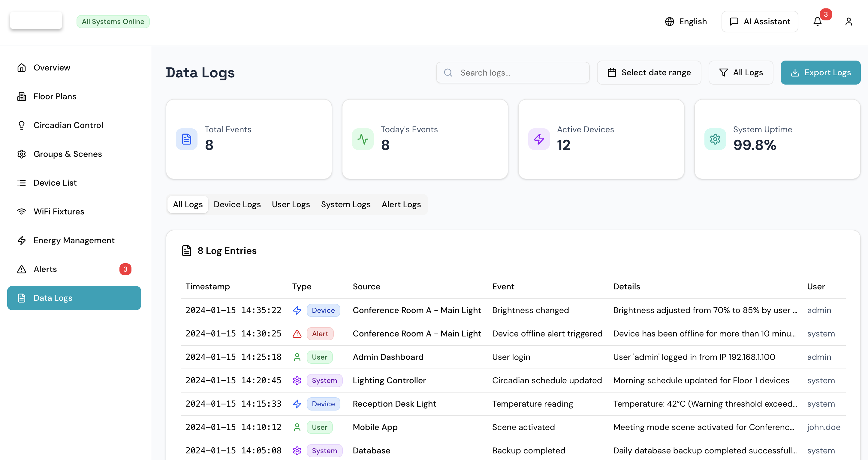Click the WiFi Fixtures icon
Image resolution: width=868 pixels, height=460 pixels.
(x=22, y=211)
